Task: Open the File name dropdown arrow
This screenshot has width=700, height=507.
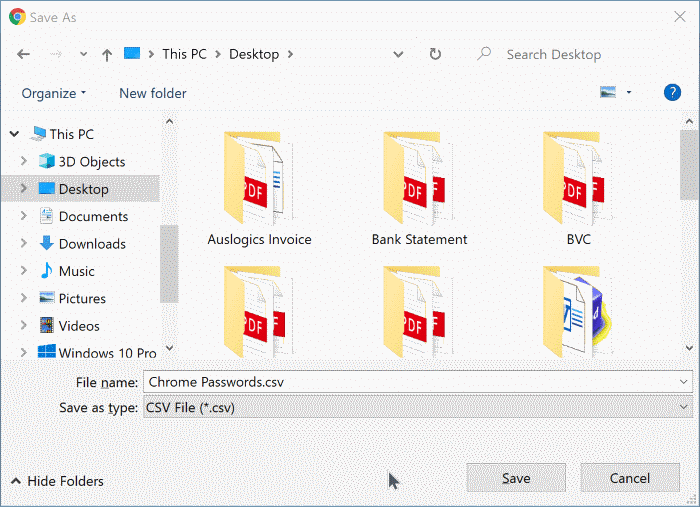Action: click(x=683, y=382)
